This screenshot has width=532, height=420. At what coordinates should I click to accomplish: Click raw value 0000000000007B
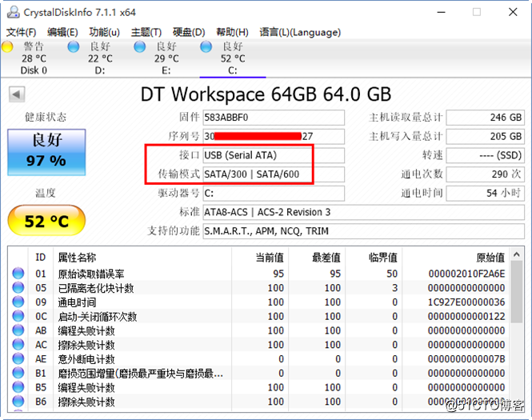[x=466, y=359]
